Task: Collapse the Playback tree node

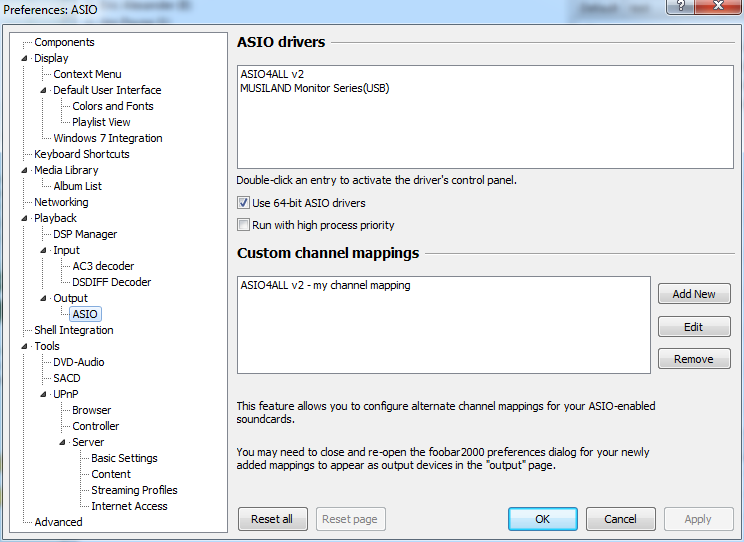Action: click(x=24, y=218)
